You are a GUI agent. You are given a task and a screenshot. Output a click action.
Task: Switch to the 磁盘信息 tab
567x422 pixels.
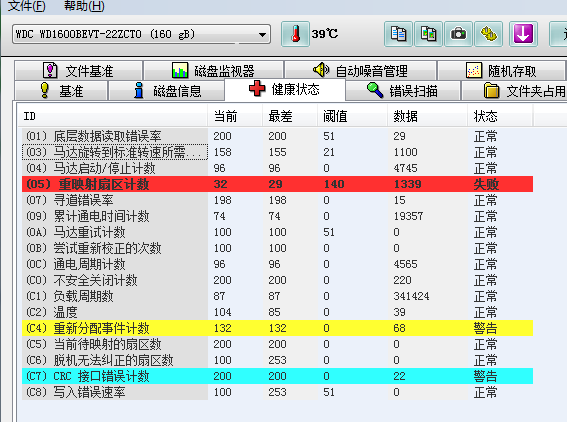(x=167, y=90)
